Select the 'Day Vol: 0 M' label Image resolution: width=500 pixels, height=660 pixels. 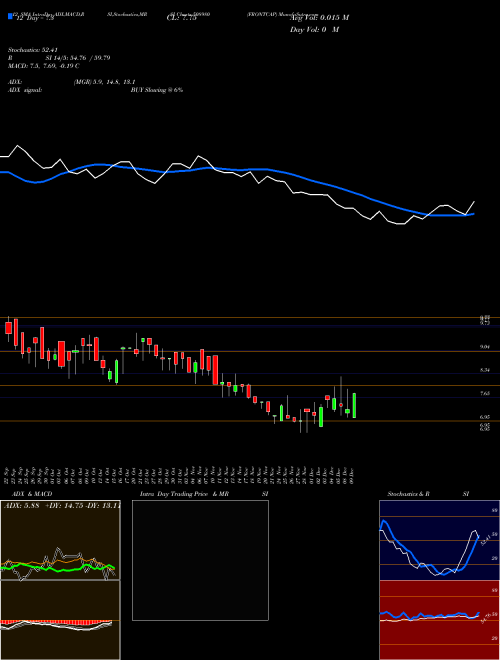(314, 30)
